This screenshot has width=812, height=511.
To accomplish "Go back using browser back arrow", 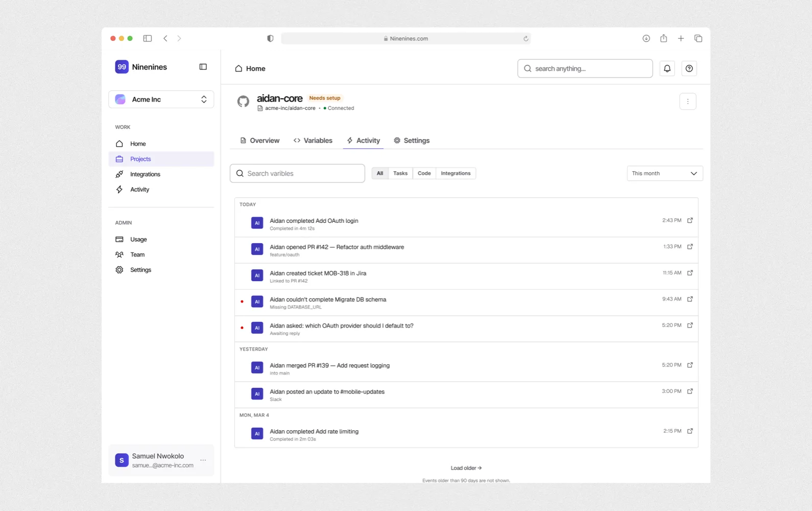I will (x=165, y=38).
